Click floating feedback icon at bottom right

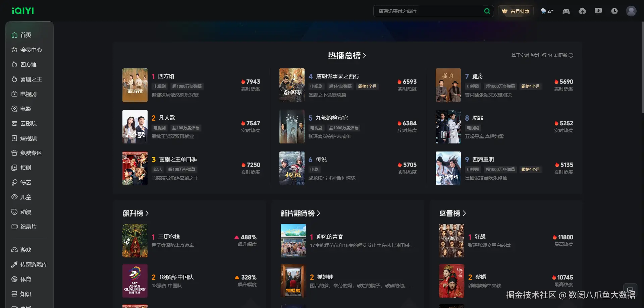point(630,290)
